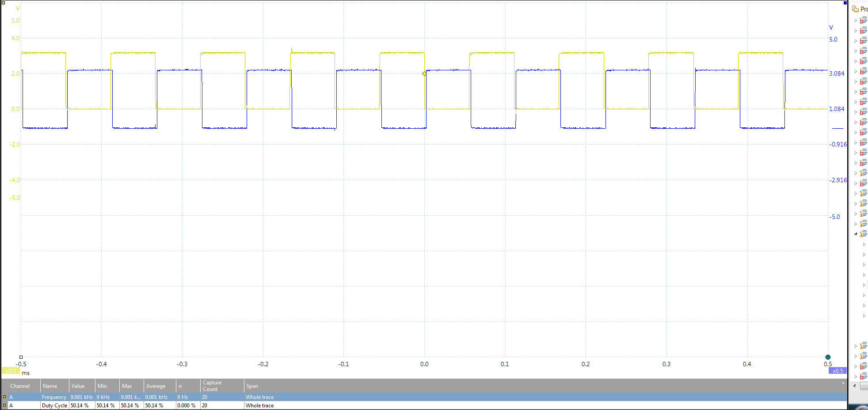Click the ms time unit label
Viewport: 868px width, 410px height.
26,373
